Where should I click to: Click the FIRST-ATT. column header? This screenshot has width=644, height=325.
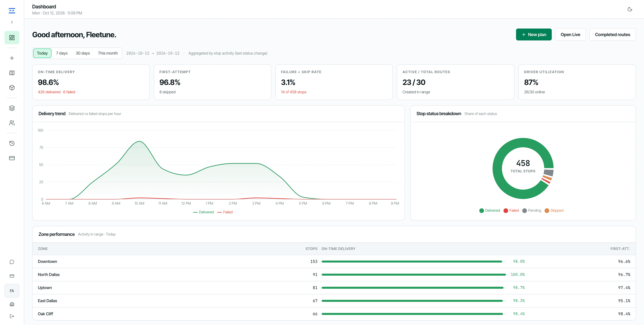(620, 249)
